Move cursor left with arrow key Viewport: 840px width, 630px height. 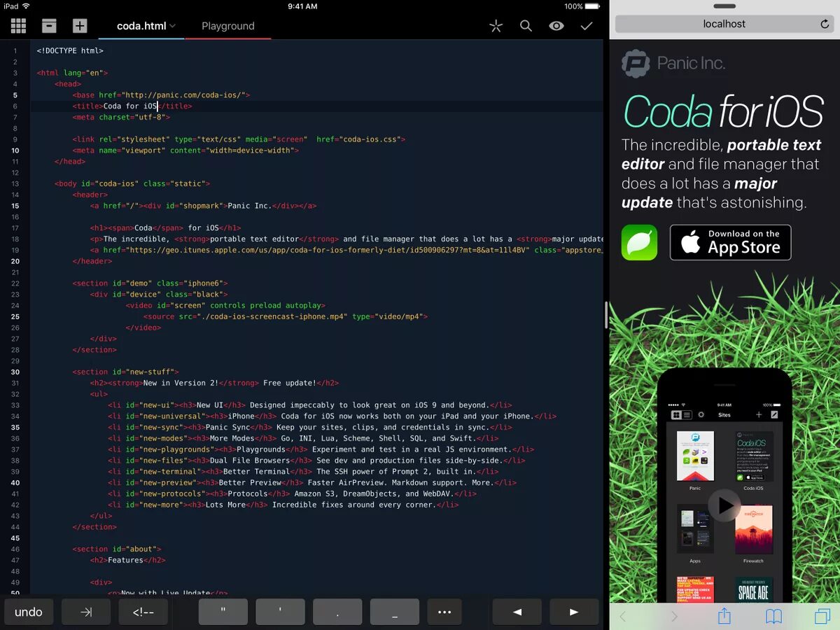pos(517,612)
